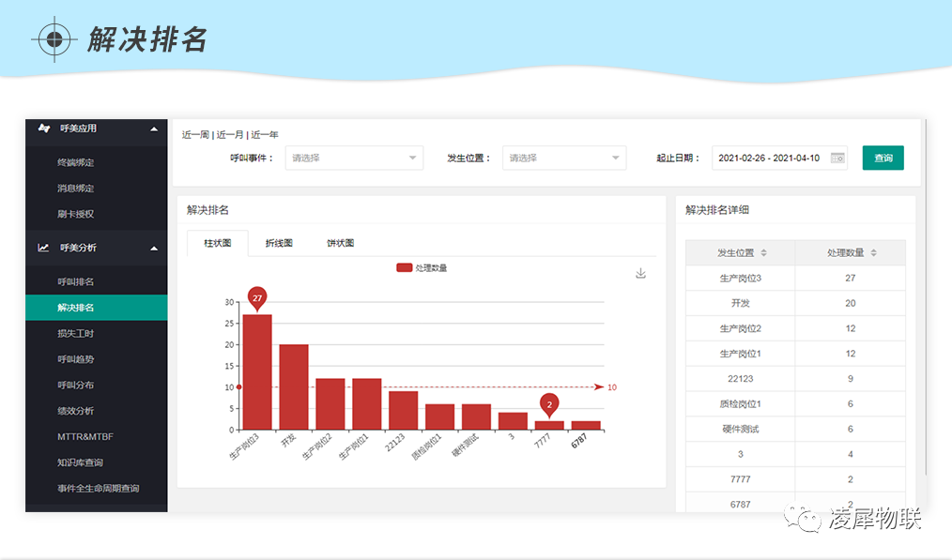This screenshot has height=560, width=952.
Task: Click the 呼美分析 chart icon in sidebar
Action: pyautogui.click(x=43, y=248)
